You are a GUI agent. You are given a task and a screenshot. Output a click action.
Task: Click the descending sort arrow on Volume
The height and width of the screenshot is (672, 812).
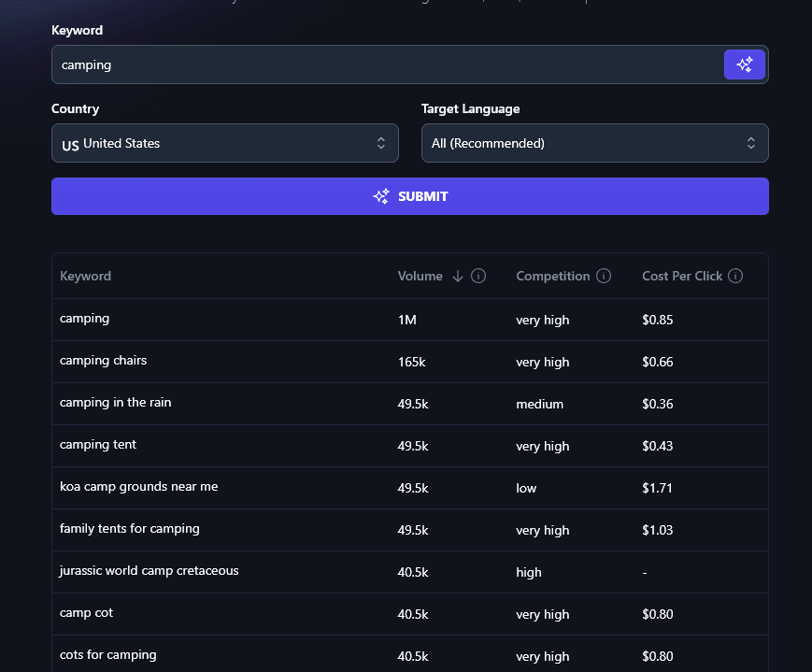457,276
